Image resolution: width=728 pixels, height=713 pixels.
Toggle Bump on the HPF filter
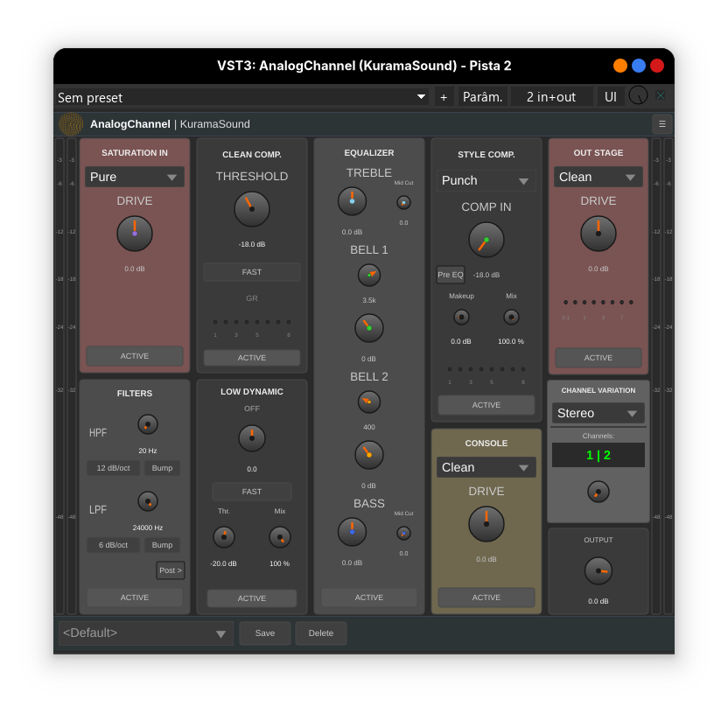pyautogui.click(x=163, y=468)
